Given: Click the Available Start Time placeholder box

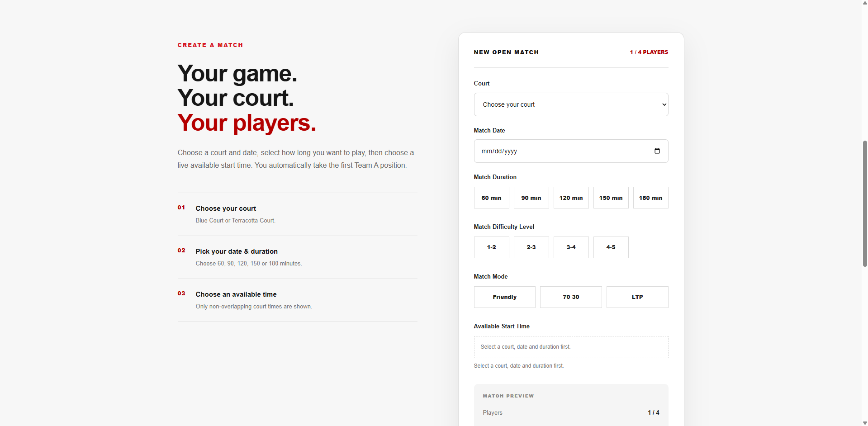Looking at the screenshot, I should 571,347.
